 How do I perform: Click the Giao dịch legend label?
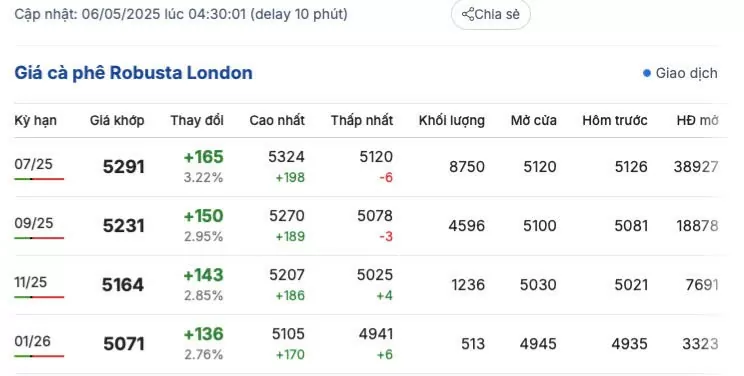pos(687,73)
